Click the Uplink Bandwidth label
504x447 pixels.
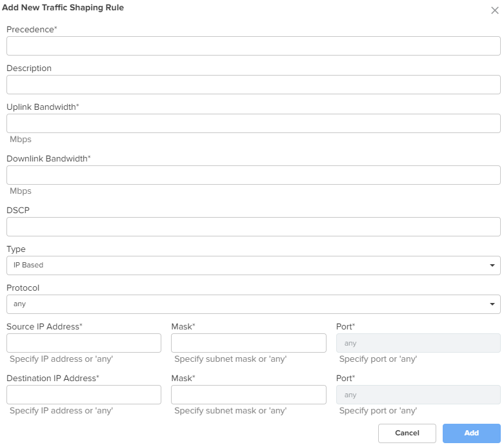click(43, 107)
